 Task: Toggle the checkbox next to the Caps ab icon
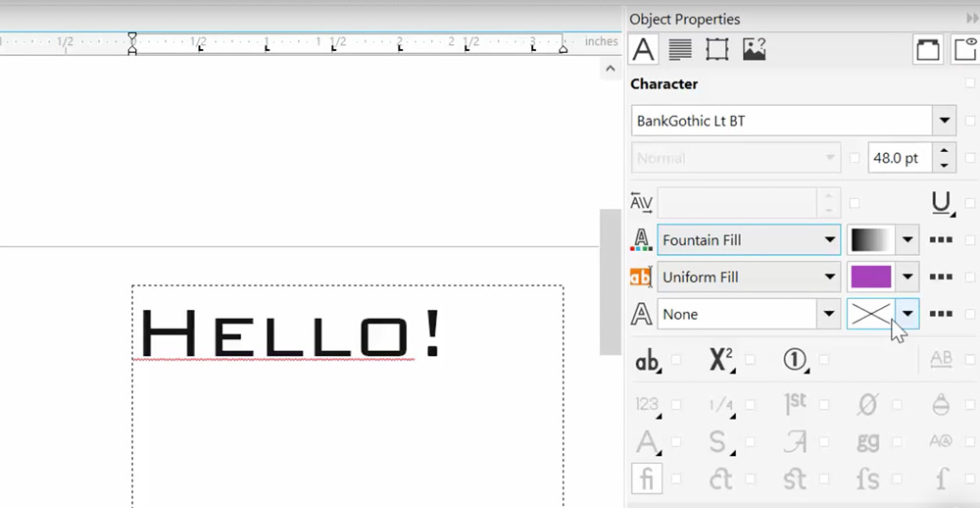point(675,360)
